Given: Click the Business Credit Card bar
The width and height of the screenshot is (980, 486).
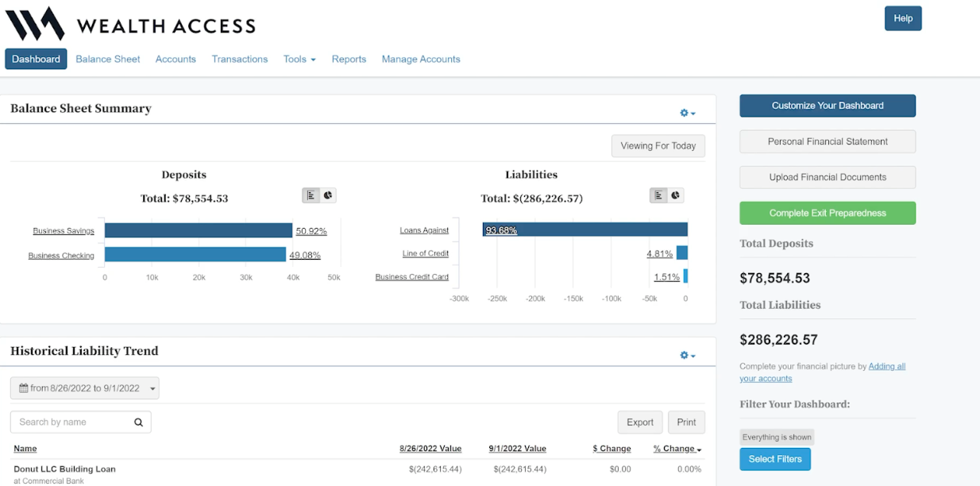Looking at the screenshot, I should (x=685, y=276).
